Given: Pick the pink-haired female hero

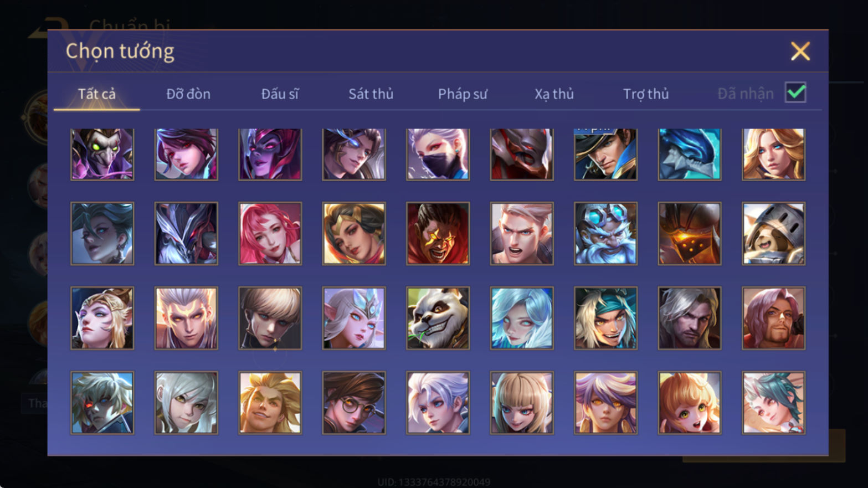Looking at the screenshot, I should (x=270, y=233).
